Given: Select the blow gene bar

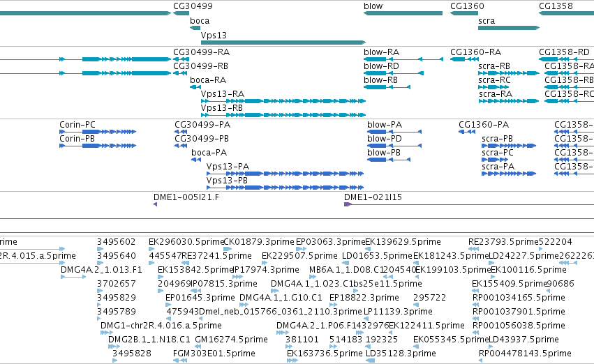Looking at the screenshot, I should pyautogui.click(x=403, y=13).
